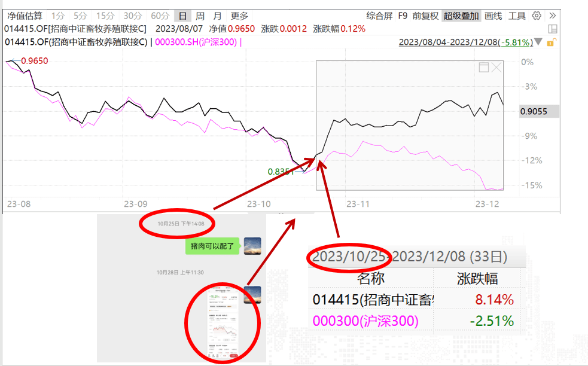Open the 更多 period options
Image resolution: width=588 pixels, height=366 pixels.
[239, 16]
